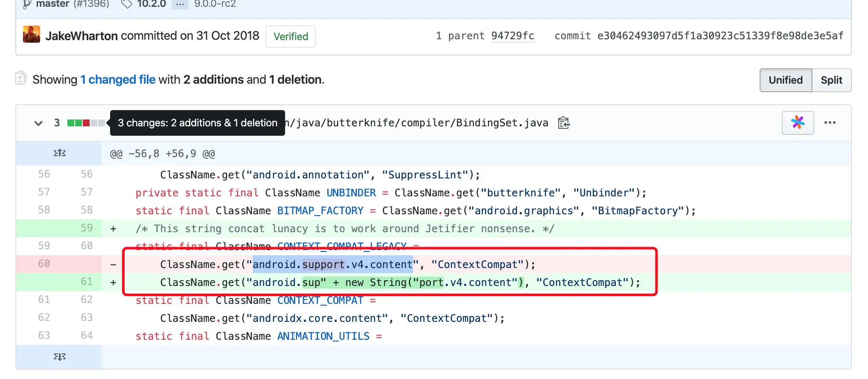Open the 9.0.0-rc2 tag
The image size is (868, 379).
point(215,4)
